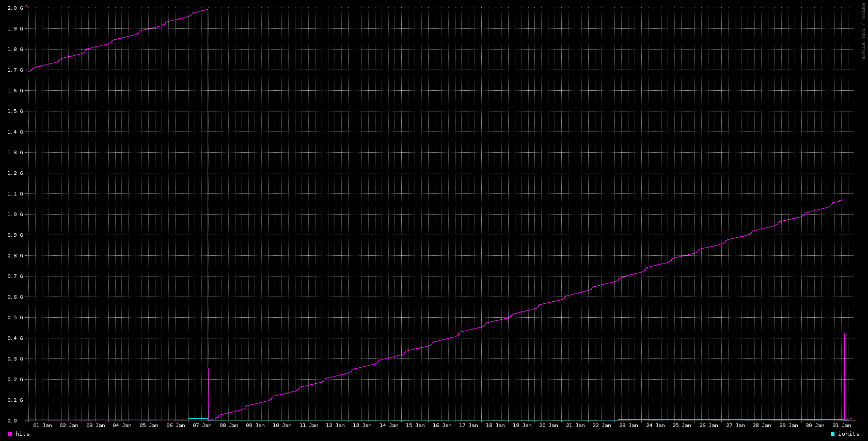Click the "01 Jan" x-axis label
This screenshot has width=868, height=441.
[x=42, y=426]
